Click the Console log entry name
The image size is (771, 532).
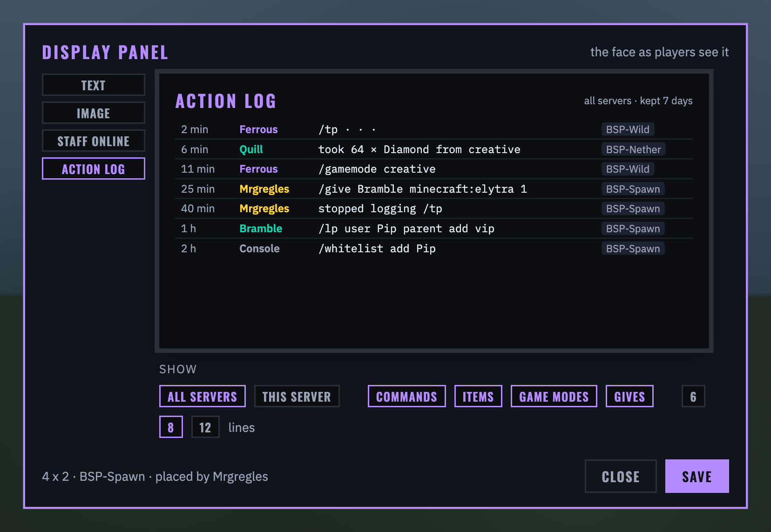click(259, 249)
